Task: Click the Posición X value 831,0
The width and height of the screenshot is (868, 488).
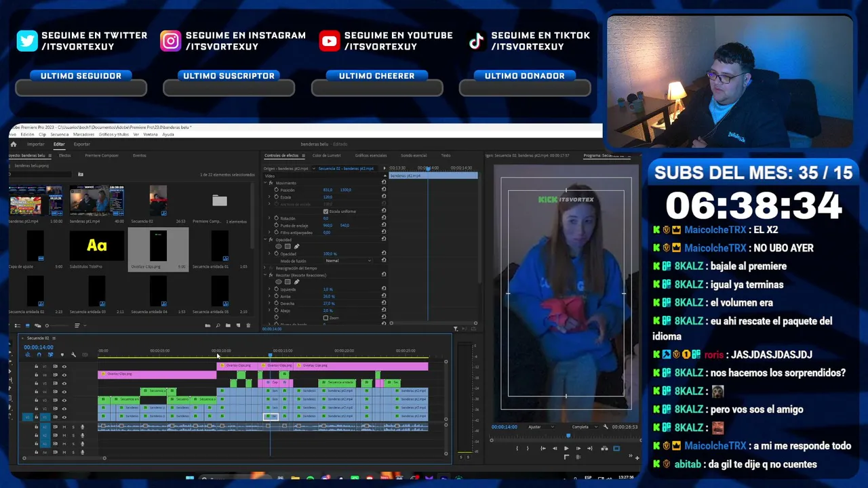Action: [x=328, y=190]
